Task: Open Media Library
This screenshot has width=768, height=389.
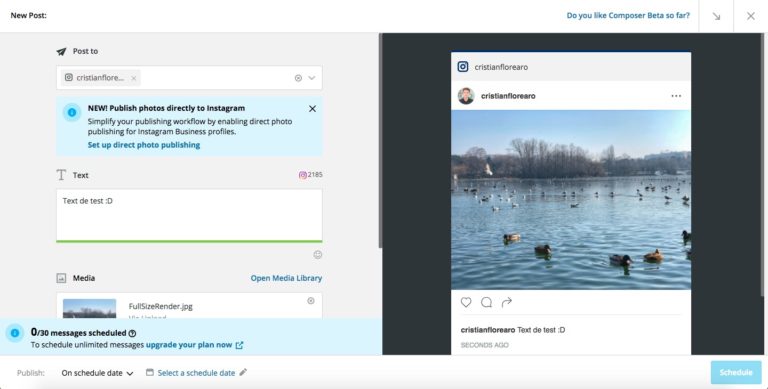Action: (x=286, y=278)
